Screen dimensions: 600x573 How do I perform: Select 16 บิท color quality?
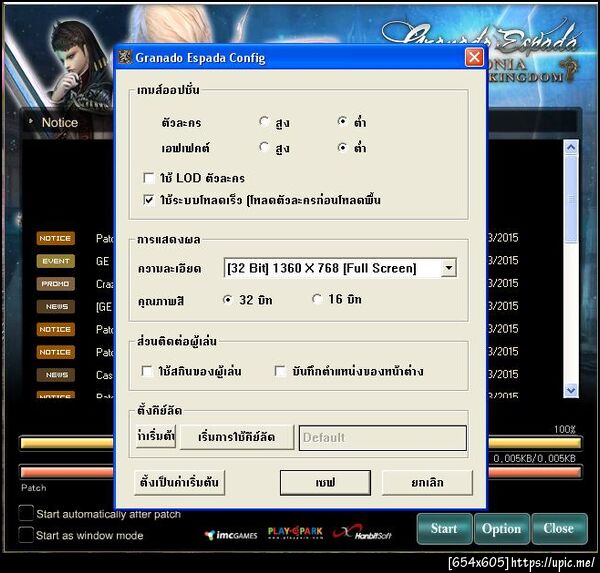(317, 299)
